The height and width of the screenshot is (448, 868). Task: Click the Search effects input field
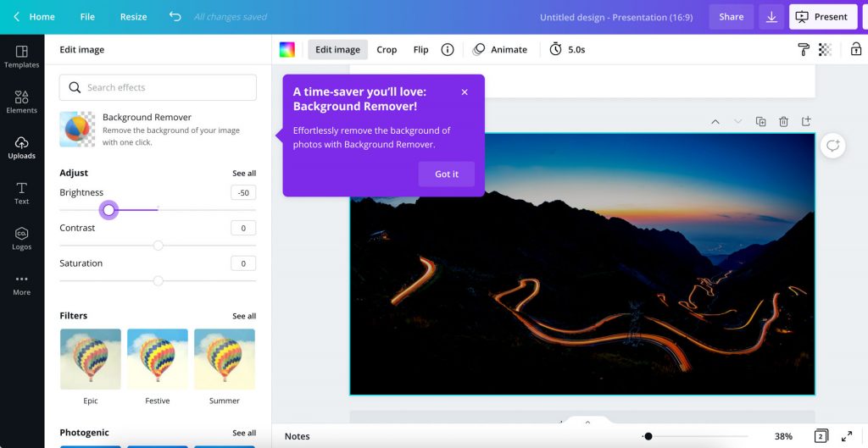tap(158, 87)
